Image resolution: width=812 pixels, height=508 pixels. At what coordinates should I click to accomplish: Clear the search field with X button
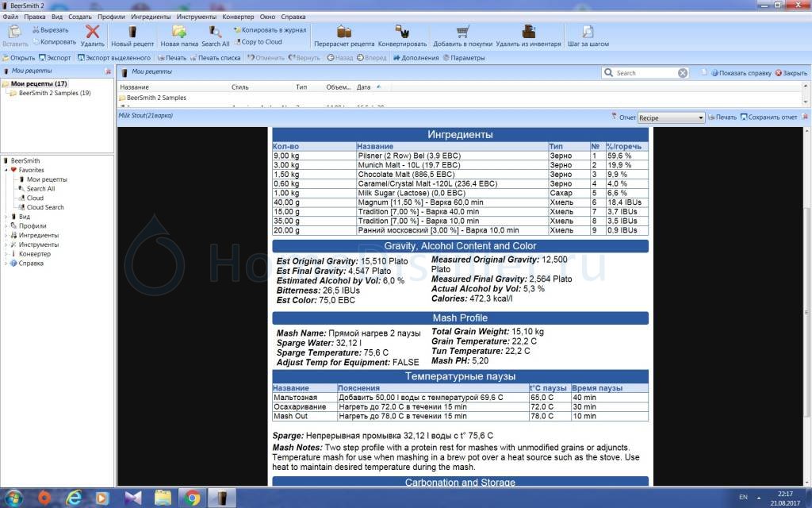(683, 73)
